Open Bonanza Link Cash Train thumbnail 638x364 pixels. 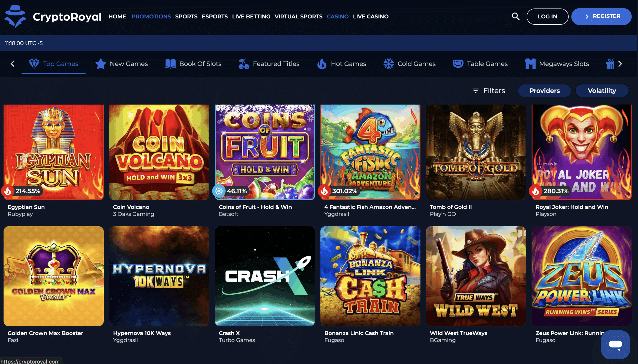(x=370, y=276)
